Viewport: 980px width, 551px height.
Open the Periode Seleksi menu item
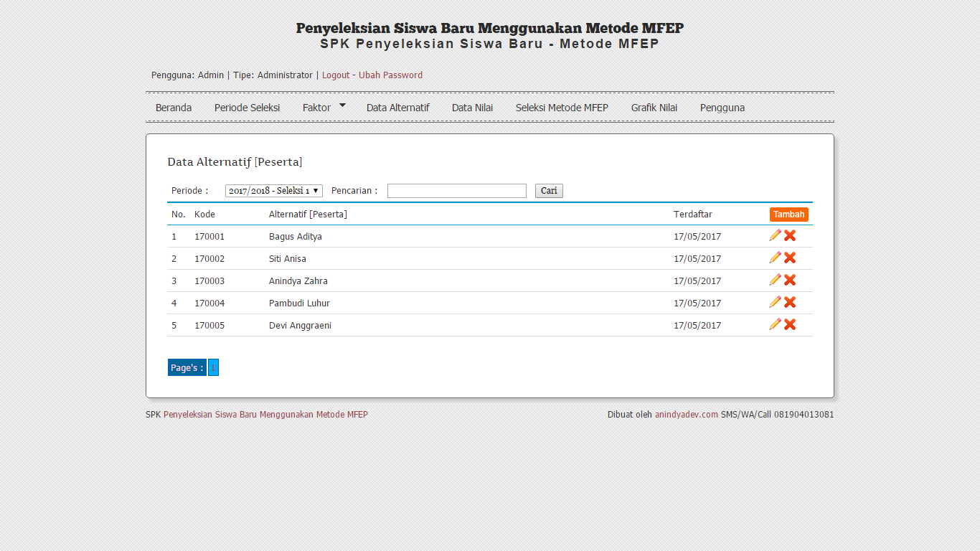click(x=247, y=108)
